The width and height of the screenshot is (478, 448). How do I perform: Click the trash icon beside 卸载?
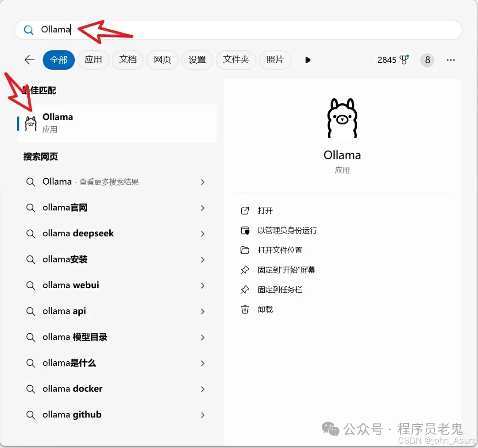(245, 309)
